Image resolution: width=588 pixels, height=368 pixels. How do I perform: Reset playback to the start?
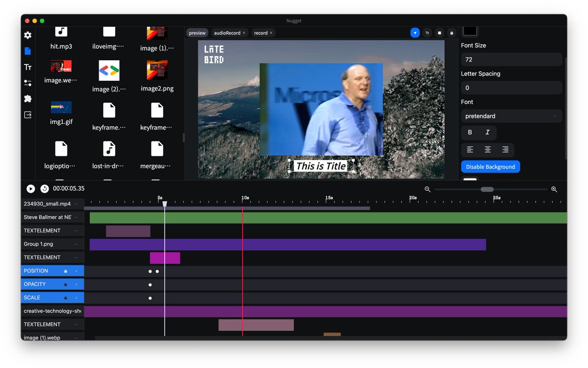[45, 188]
